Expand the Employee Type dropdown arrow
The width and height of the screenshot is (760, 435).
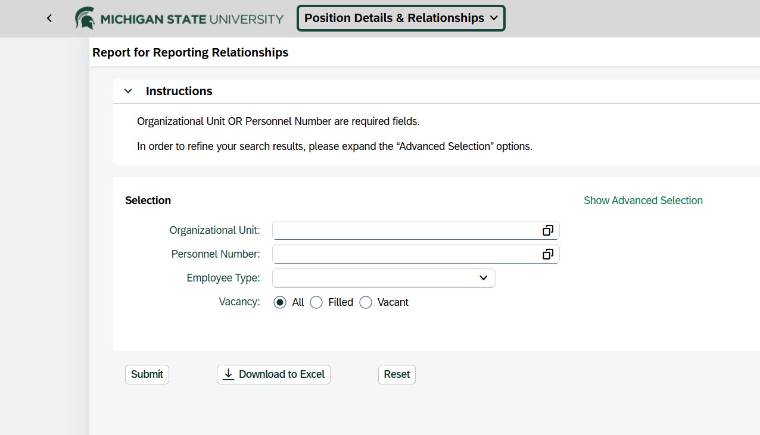[483, 278]
